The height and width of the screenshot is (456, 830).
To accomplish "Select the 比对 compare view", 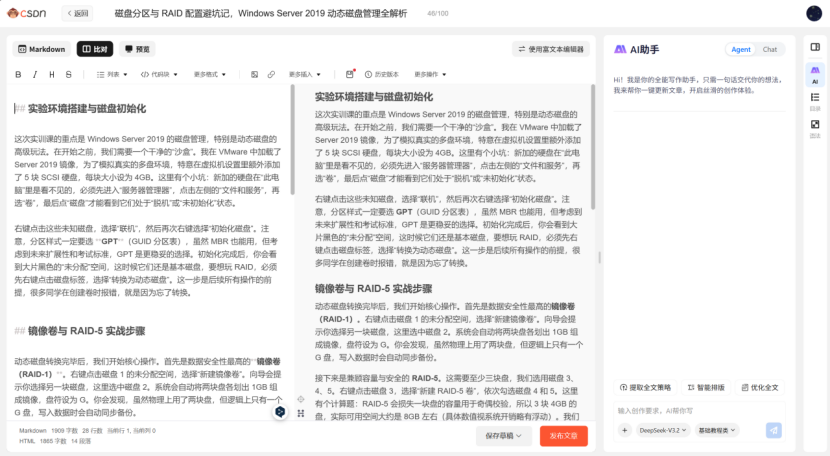I will (x=95, y=49).
